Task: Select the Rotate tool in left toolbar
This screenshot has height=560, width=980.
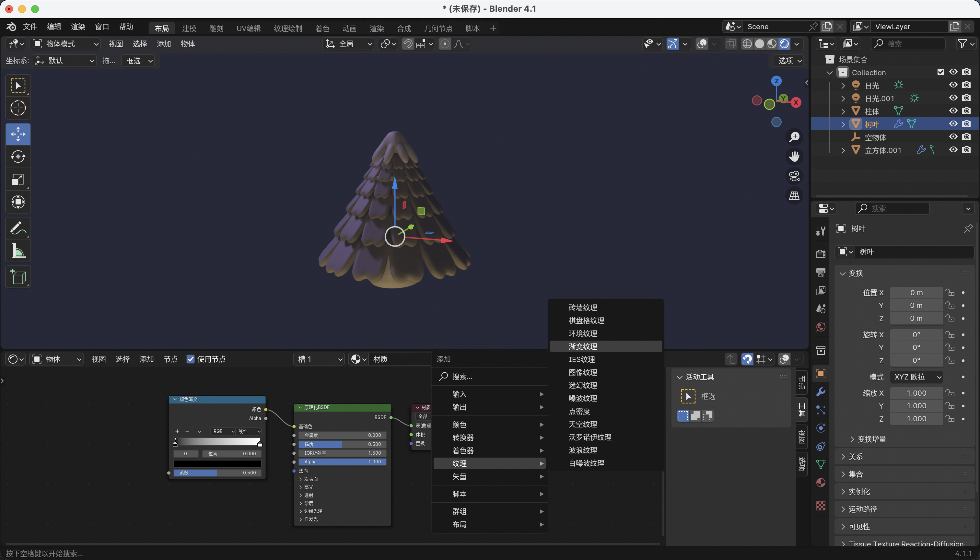Action: point(18,157)
